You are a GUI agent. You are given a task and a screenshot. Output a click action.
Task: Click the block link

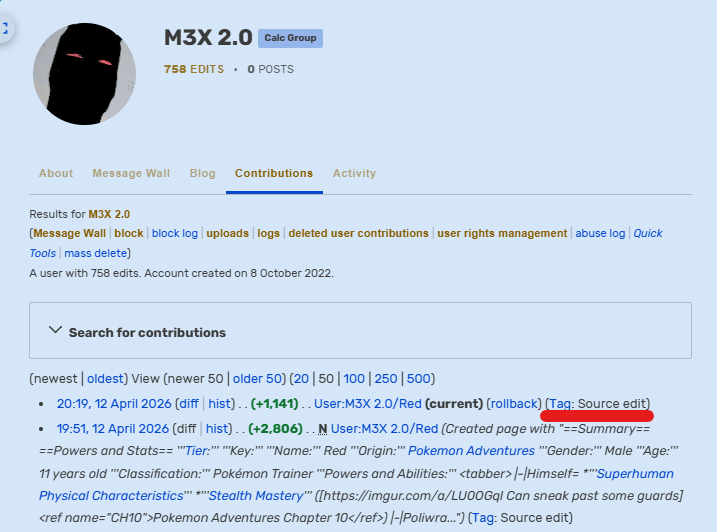point(129,233)
